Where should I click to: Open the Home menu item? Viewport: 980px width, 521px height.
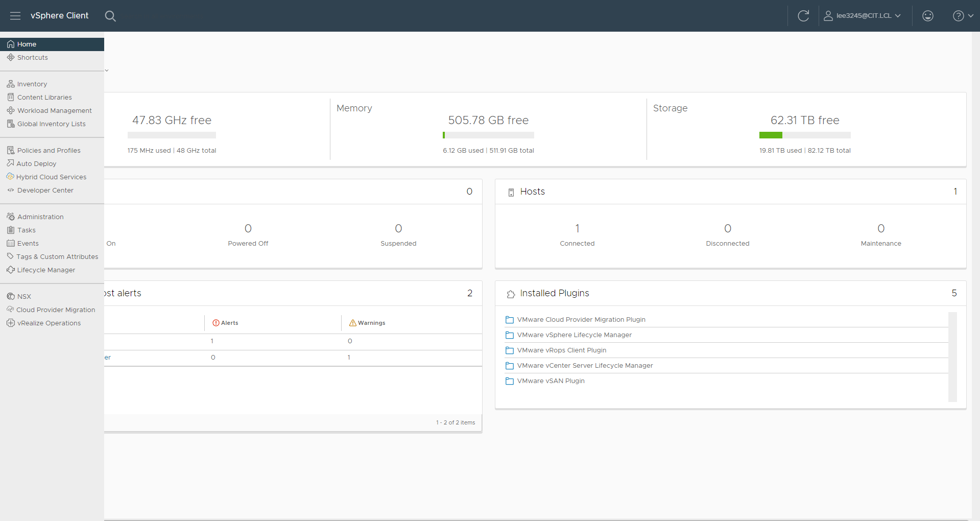[x=52, y=44]
